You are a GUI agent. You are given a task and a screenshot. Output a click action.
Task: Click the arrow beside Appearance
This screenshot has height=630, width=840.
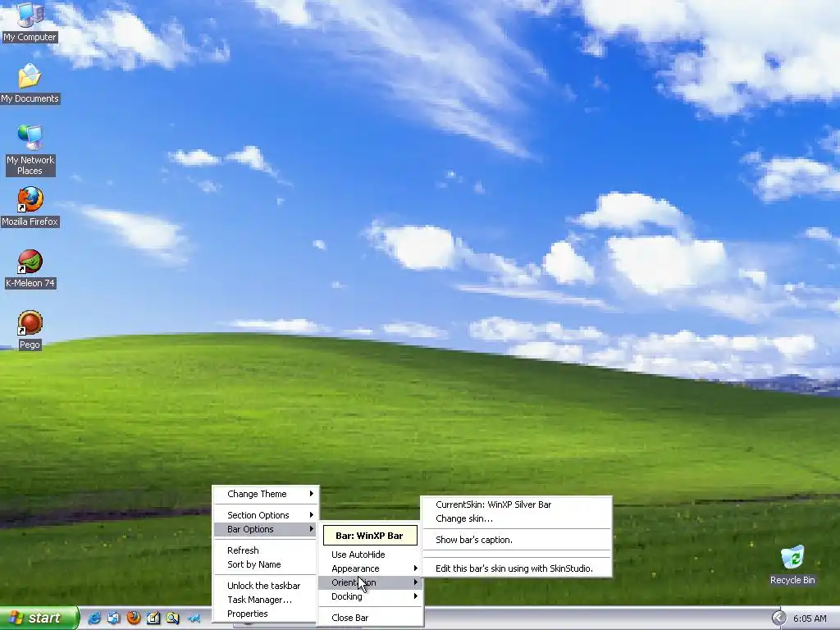pyautogui.click(x=415, y=568)
